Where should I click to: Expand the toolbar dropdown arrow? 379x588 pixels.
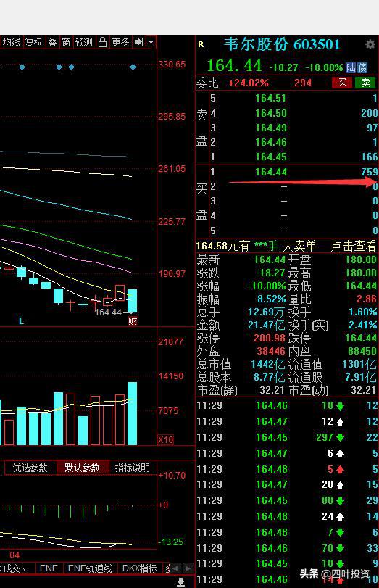click(x=151, y=42)
